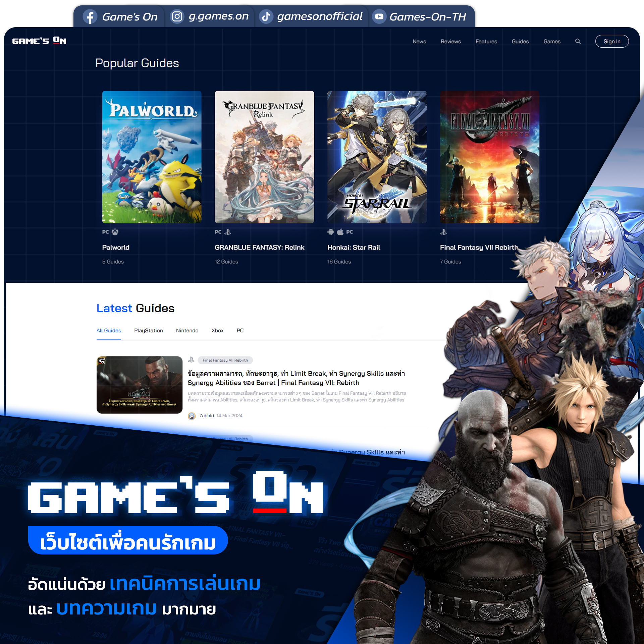Viewport: 644px width, 644px height.
Task: Open the Games menu item
Action: pos(552,41)
